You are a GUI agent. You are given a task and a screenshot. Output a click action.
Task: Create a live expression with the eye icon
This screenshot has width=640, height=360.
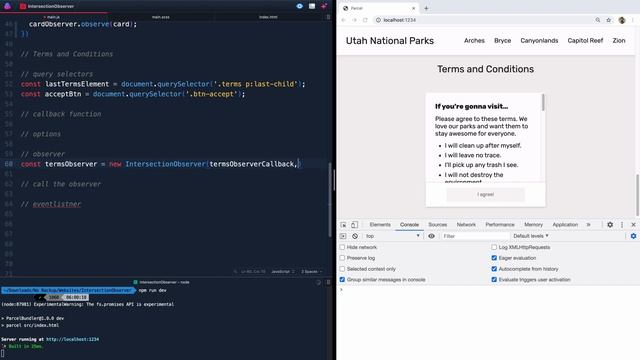[x=431, y=236]
